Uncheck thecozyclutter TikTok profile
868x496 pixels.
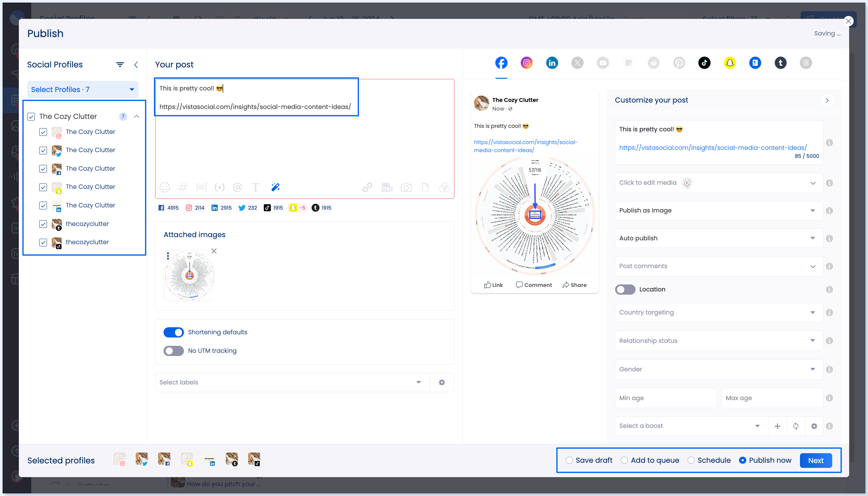coord(43,242)
